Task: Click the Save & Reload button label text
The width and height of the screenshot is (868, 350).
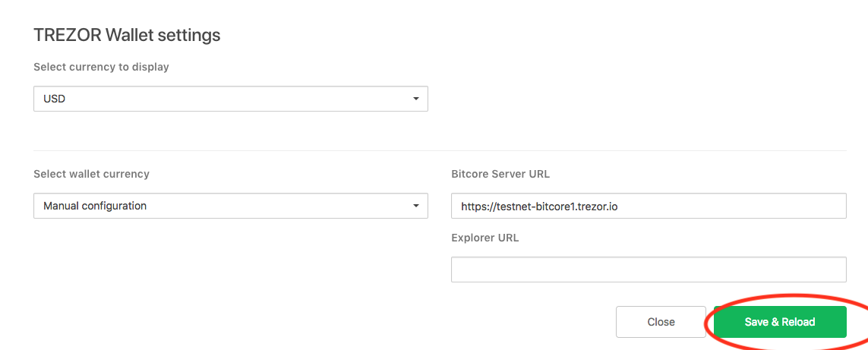Action: coord(780,322)
